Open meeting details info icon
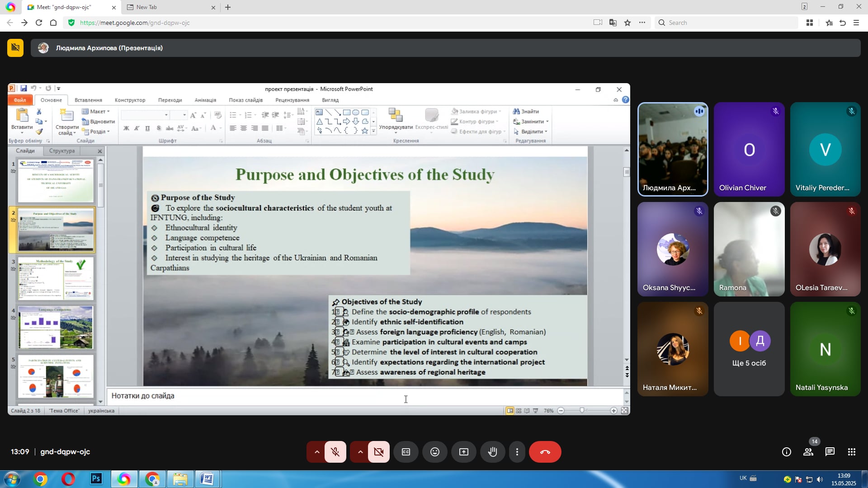Image resolution: width=868 pixels, height=488 pixels. [x=787, y=452]
